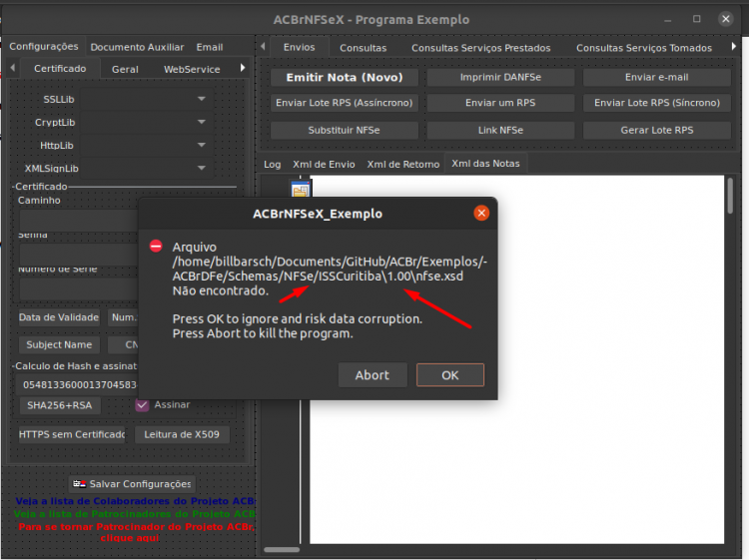Viewport: 749px width, 560px height.
Task: Click HTTPS sem Certificado button
Action: 72,434
